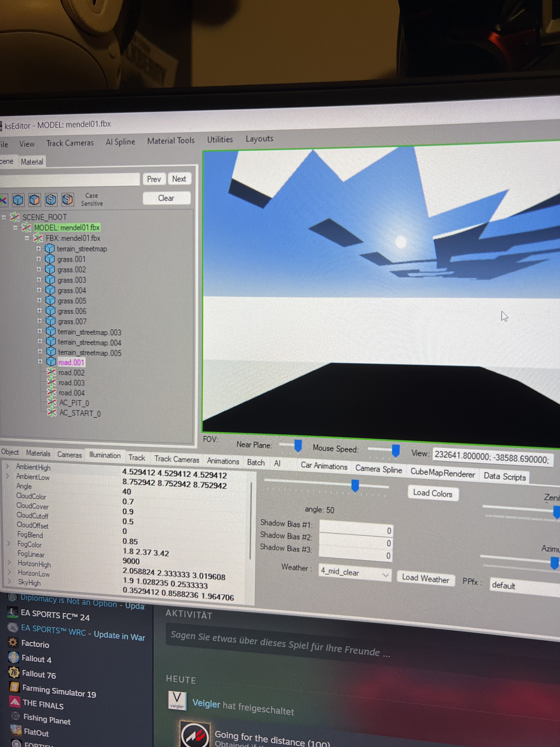Click the Factorio icon in the Steam library

(13, 642)
